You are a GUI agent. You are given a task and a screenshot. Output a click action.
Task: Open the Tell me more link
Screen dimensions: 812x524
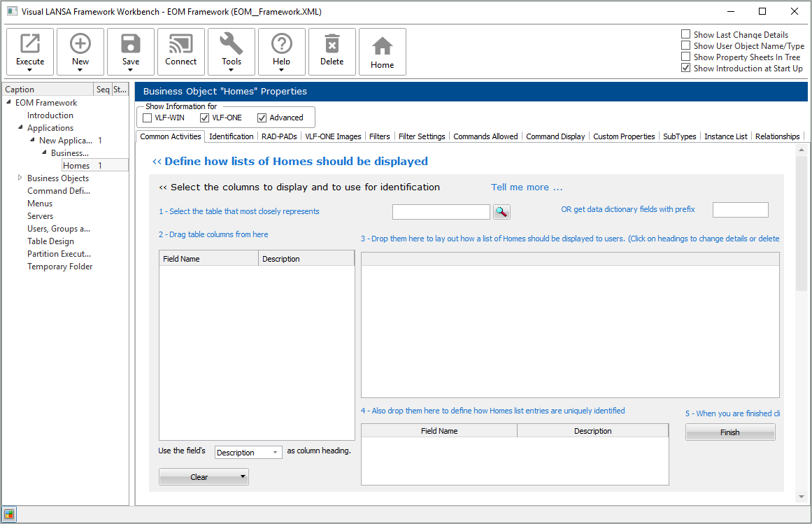click(x=527, y=187)
